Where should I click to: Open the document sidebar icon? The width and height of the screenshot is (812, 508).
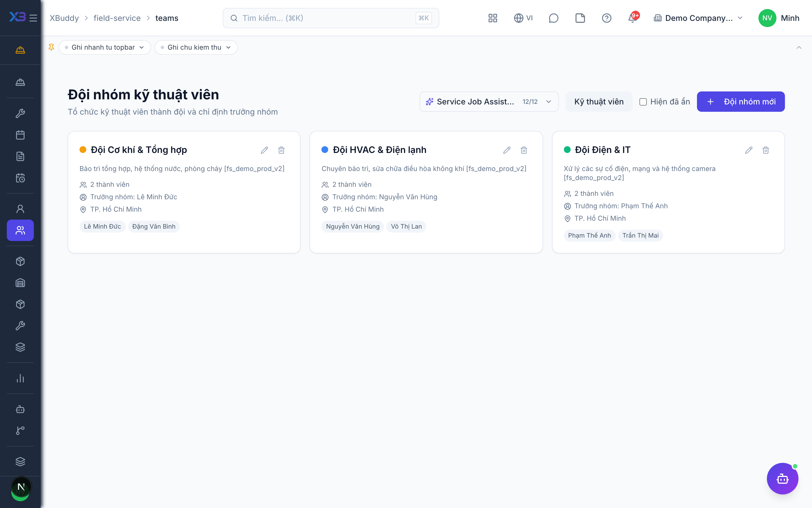[20, 156]
